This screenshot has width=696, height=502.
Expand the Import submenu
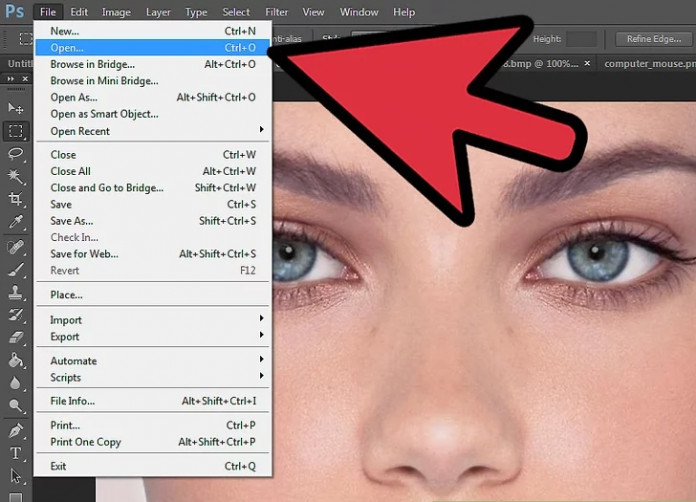[x=150, y=320]
